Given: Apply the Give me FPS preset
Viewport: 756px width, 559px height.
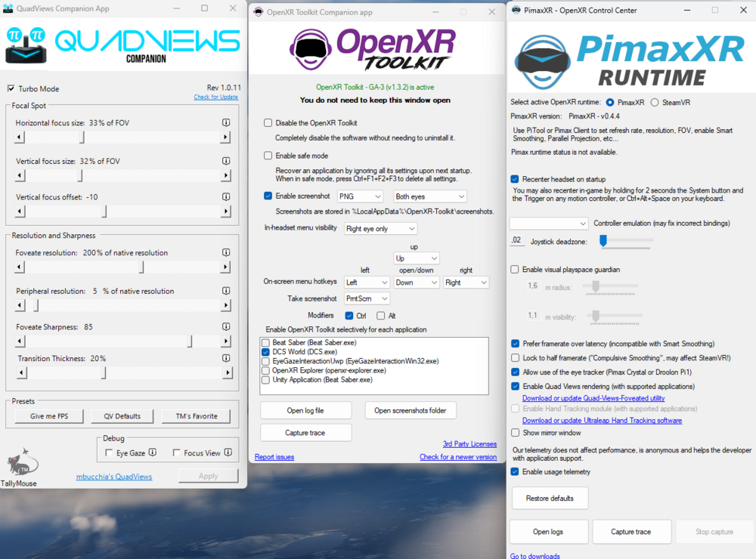Looking at the screenshot, I should click(x=49, y=416).
